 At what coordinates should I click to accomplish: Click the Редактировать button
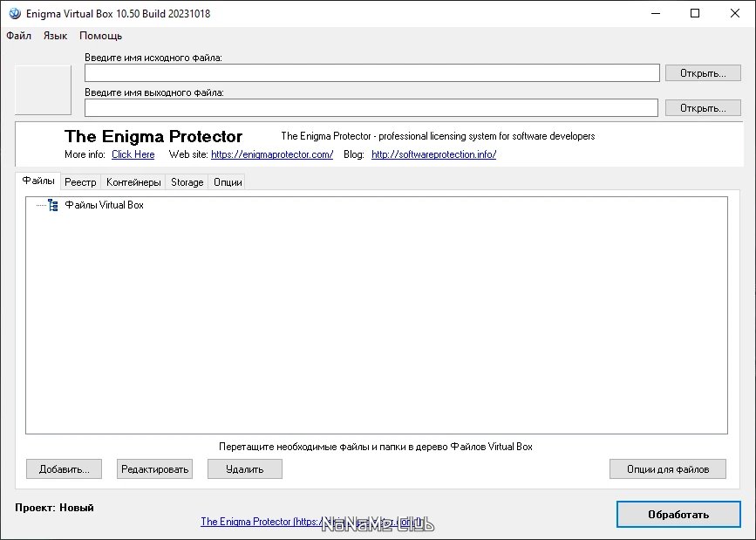click(154, 469)
